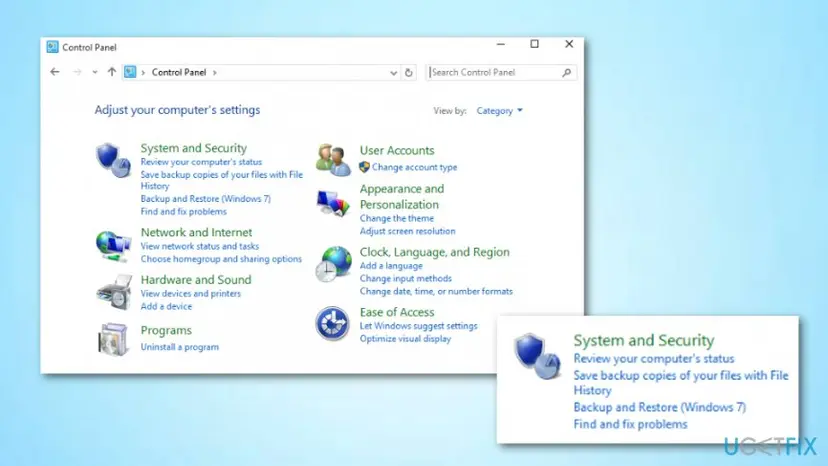Open the Clock, Language, and Region globe icon

click(x=334, y=264)
